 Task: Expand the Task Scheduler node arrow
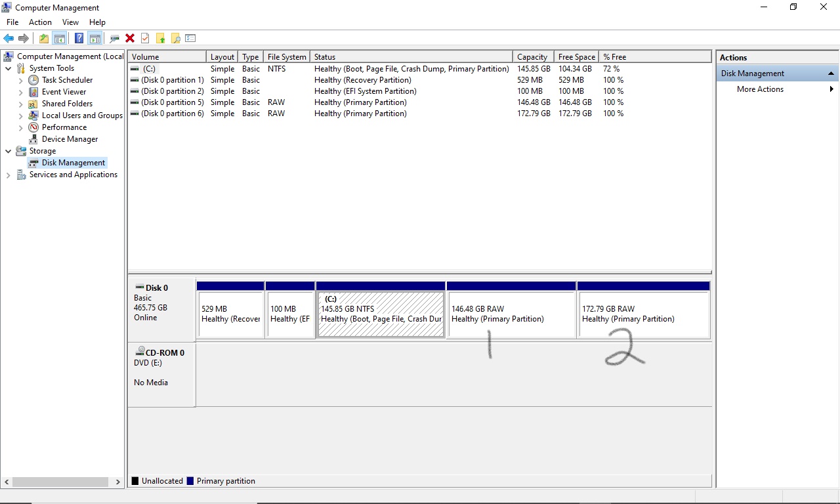point(21,80)
